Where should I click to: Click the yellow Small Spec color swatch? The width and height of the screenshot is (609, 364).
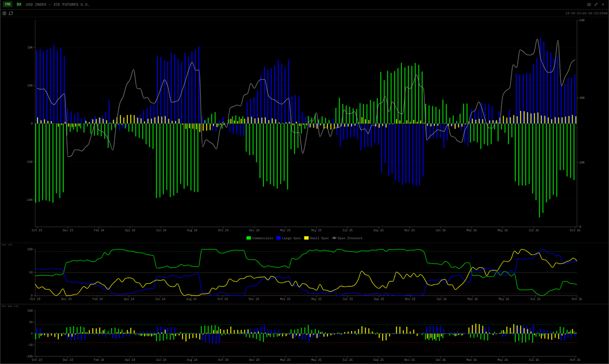306,238
